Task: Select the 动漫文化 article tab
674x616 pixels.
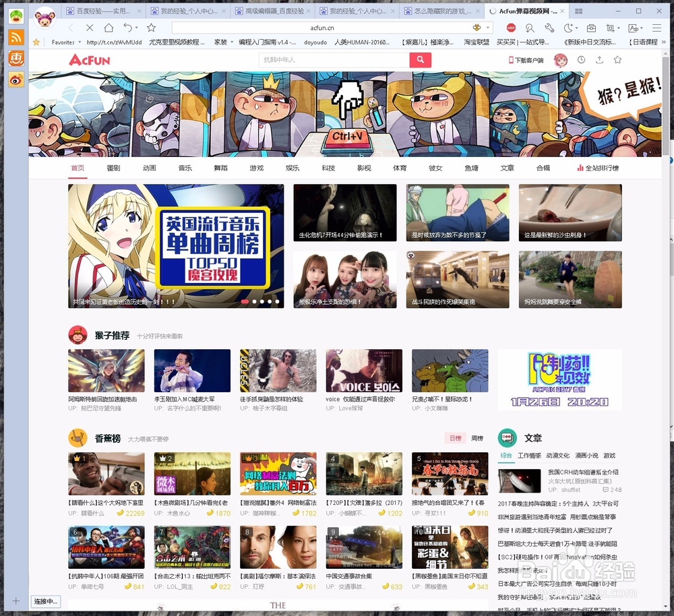Action: point(557,456)
